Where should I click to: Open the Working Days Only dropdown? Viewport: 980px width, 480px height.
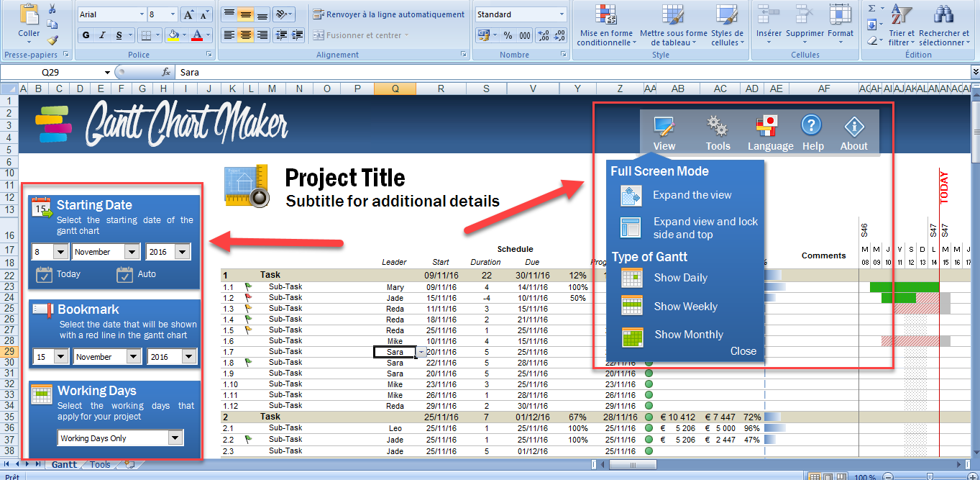pos(175,438)
